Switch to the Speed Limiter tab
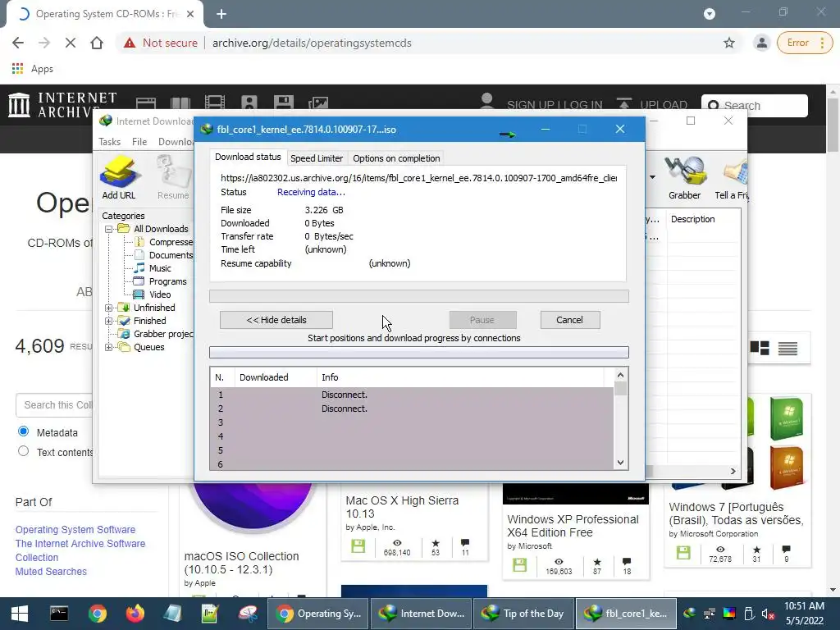 click(x=316, y=158)
